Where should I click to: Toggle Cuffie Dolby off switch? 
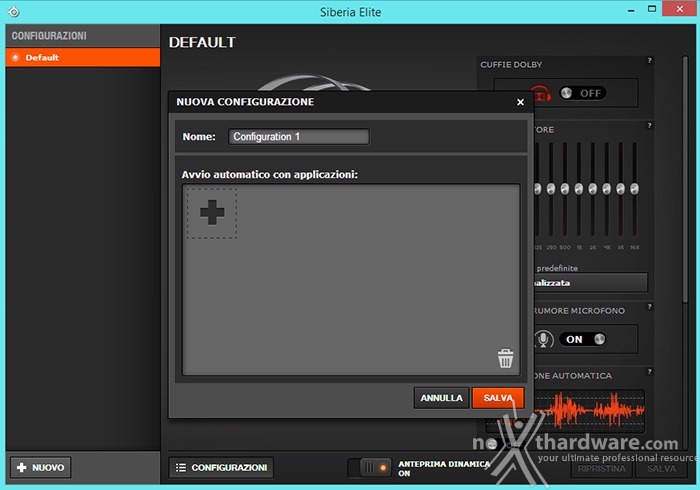tap(583, 93)
